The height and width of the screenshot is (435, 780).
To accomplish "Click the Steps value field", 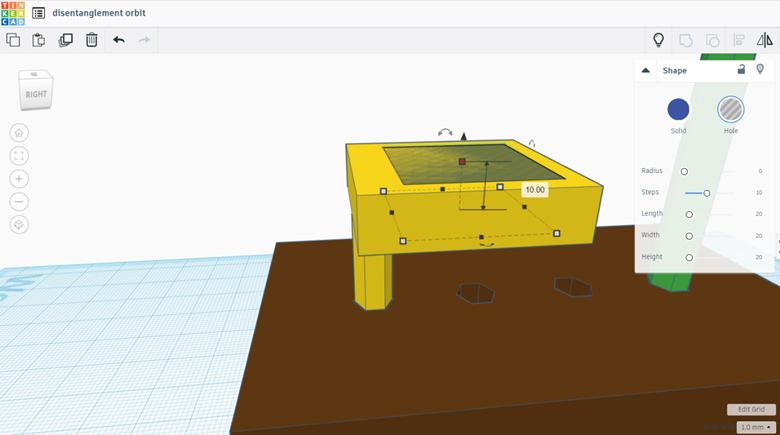I will point(759,193).
